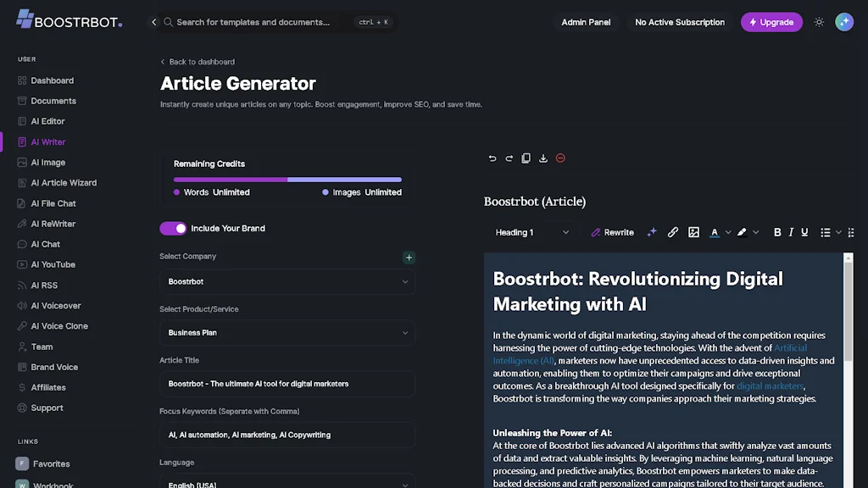Copy the generated article

[526, 158]
